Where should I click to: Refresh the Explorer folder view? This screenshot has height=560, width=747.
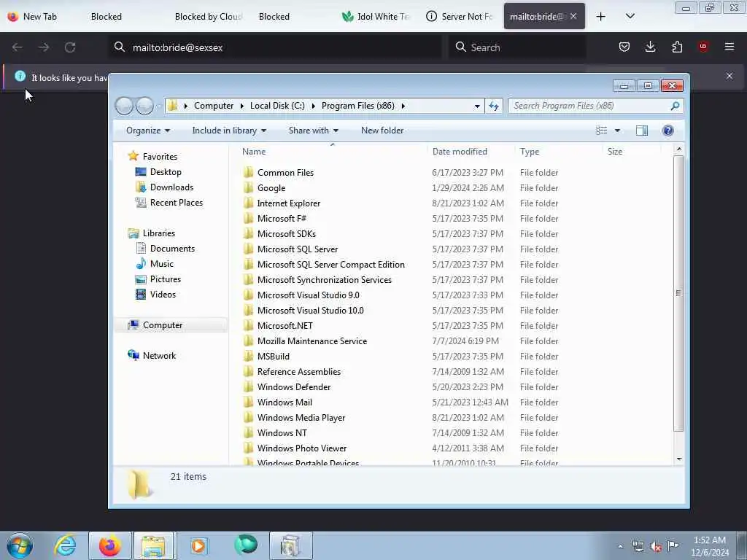(x=494, y=106)
